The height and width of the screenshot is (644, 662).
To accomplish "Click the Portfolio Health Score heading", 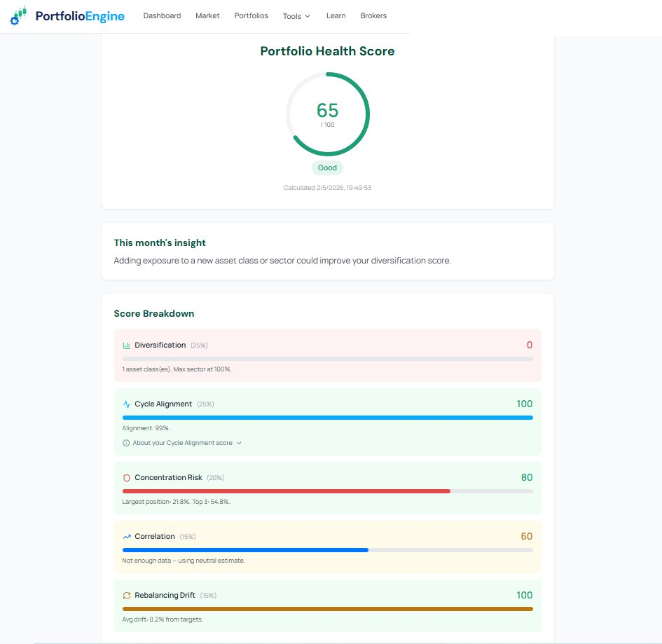I will [327, 51].
